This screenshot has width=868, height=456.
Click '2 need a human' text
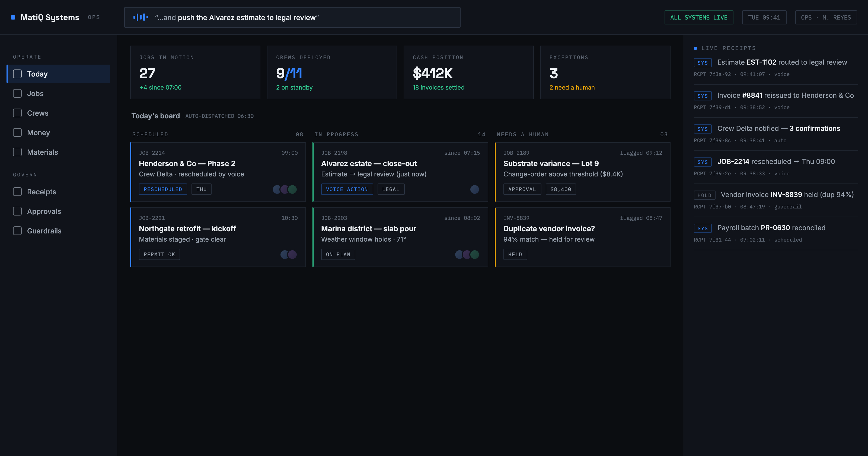(x=572, y=87)
